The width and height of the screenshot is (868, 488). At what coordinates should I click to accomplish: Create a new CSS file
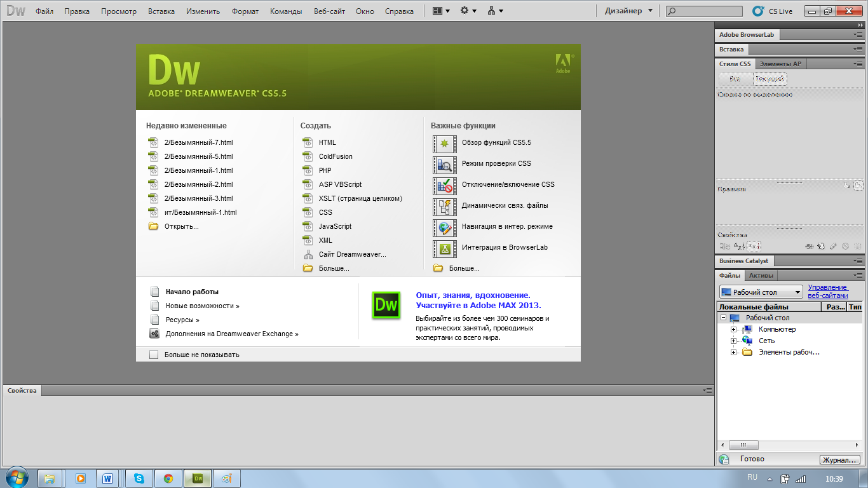coord(325,213)
